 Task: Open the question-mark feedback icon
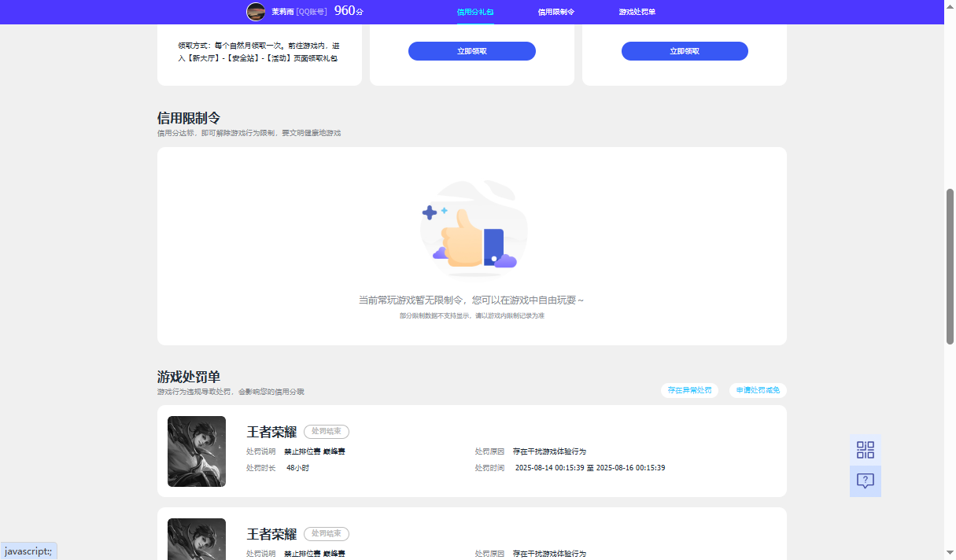pyautogui.click(x=866, y=481)
